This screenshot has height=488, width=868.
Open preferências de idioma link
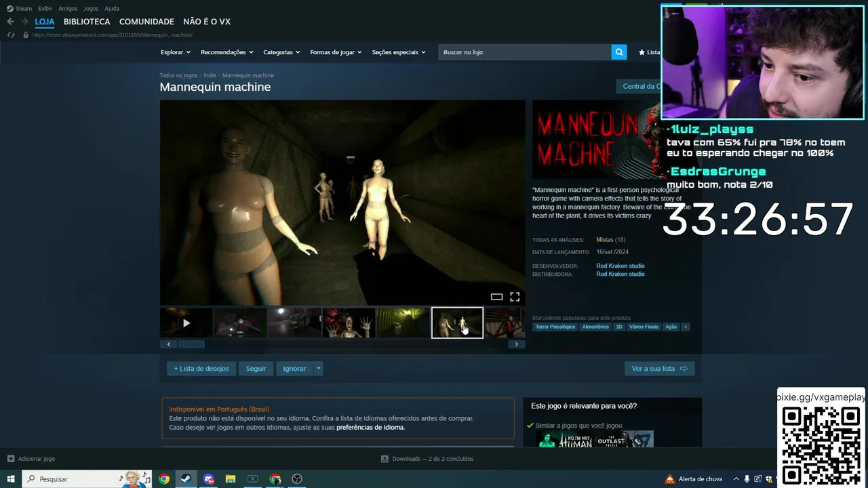point(370,428)
